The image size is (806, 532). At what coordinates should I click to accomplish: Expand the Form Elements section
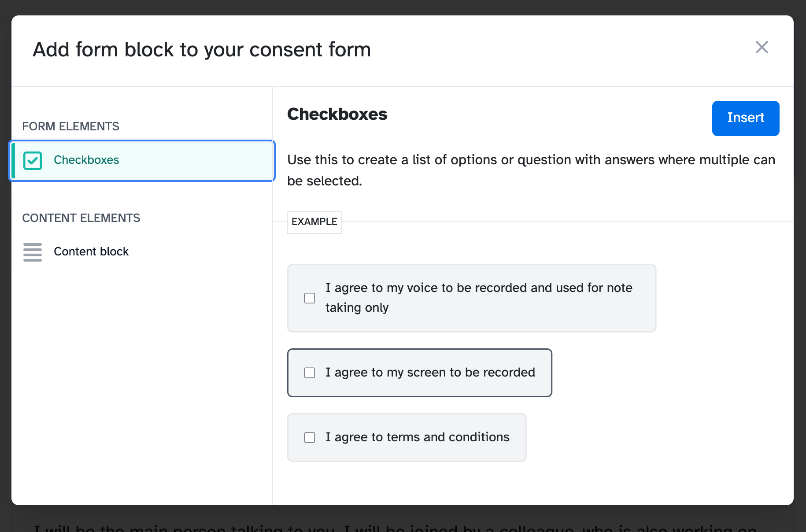point(70,126)
